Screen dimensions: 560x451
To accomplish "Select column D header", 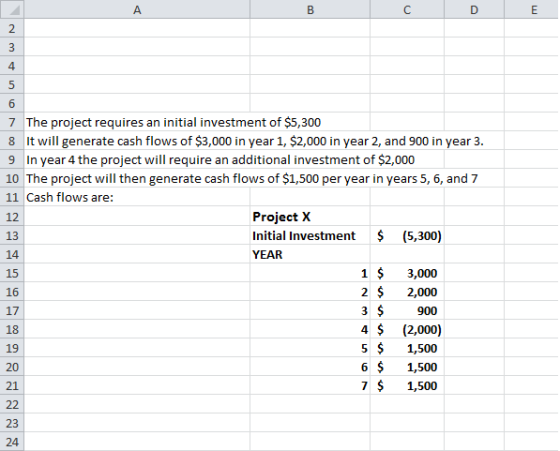I will pos(474,9).
